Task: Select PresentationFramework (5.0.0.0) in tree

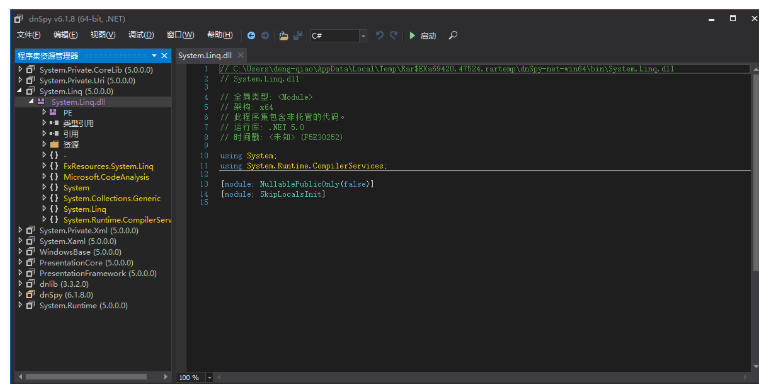Action: [x=98, y=273]
